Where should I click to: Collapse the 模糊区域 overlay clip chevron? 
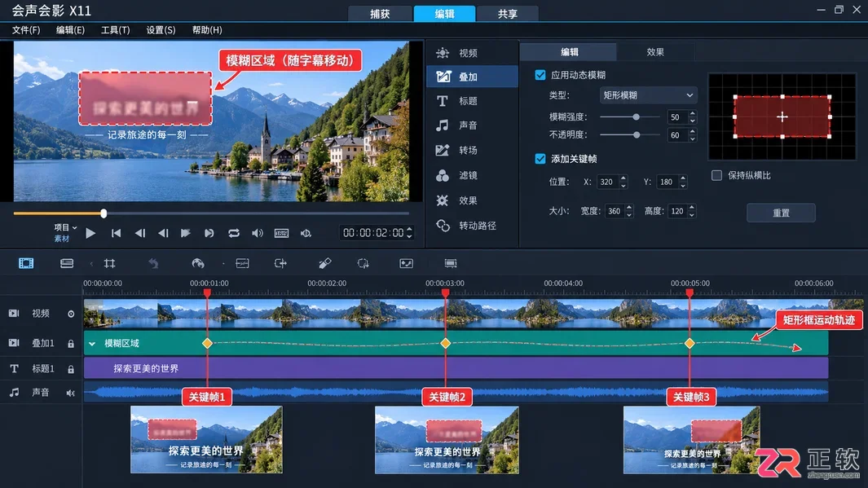[x=92, y=344]
